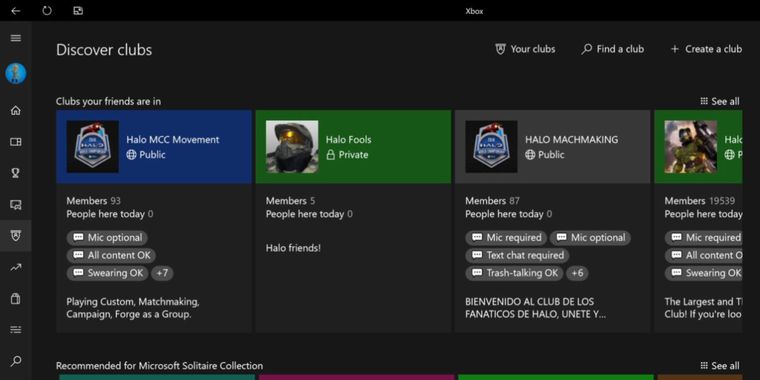Open the Store bag icon
Screen dimensions: 760x380
16,299
